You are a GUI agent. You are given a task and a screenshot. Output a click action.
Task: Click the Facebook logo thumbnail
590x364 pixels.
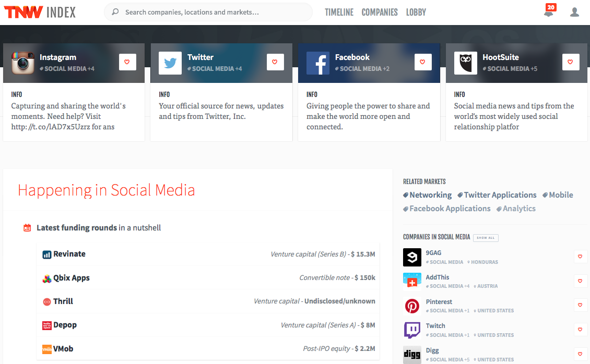[318, 63]
